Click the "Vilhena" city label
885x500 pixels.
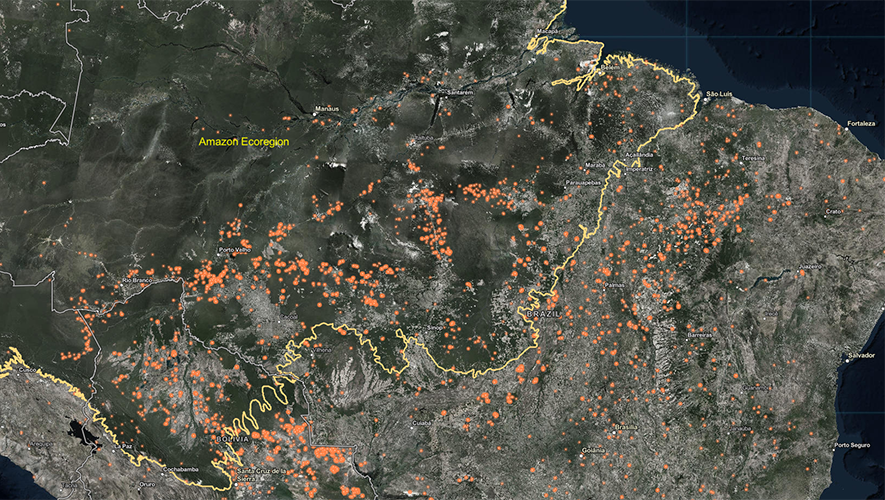(322, 350)
